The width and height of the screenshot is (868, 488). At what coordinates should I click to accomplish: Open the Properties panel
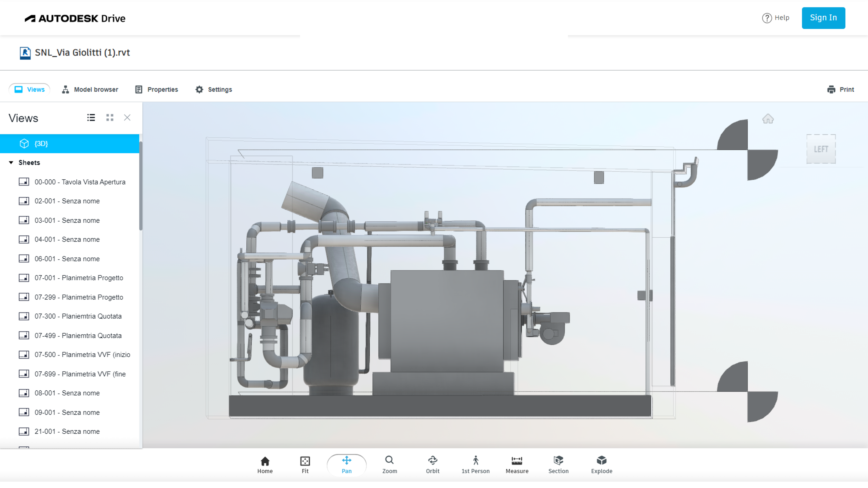tap(156, 90)
